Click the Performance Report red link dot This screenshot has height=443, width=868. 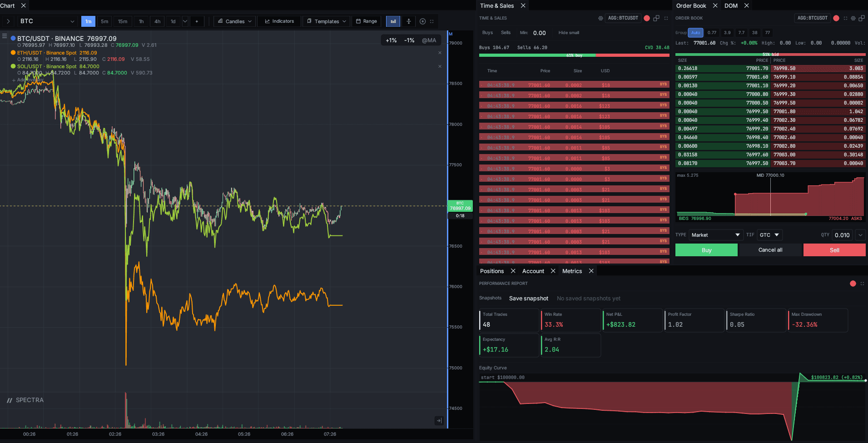pyautogui.click(x=853, y=284)
